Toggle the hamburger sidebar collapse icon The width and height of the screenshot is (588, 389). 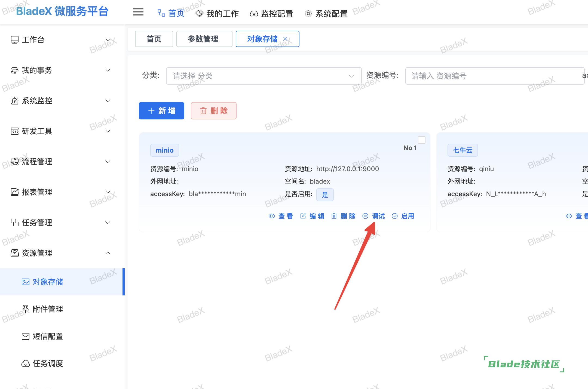click(x=138, y=12)
